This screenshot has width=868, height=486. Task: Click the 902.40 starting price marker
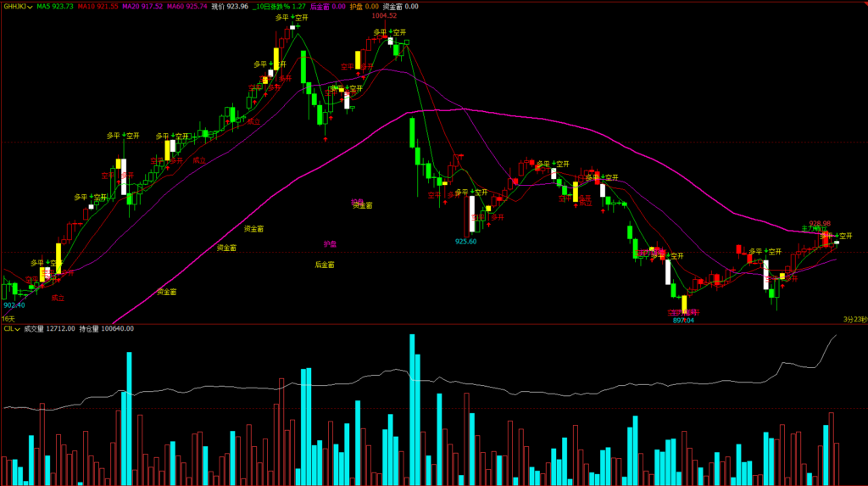click(x=14, y=304)
